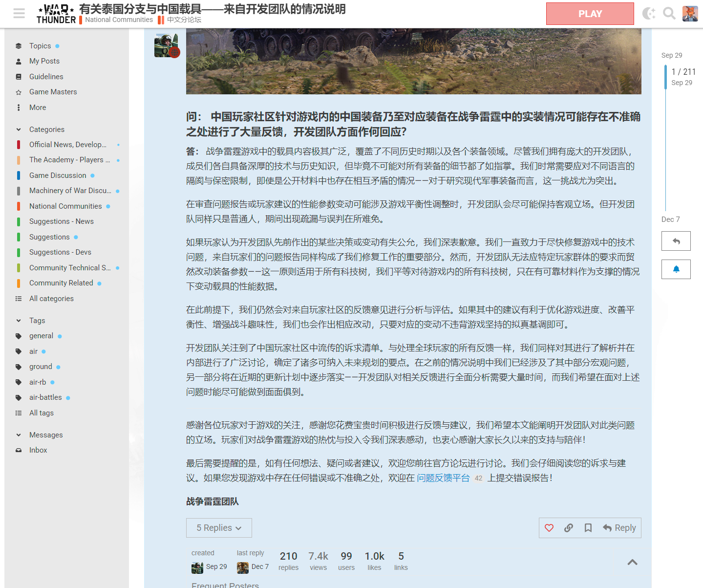Select Game Masters in the sidebar
The width and height of the screenshot is (703, 588).
[52, 91]
